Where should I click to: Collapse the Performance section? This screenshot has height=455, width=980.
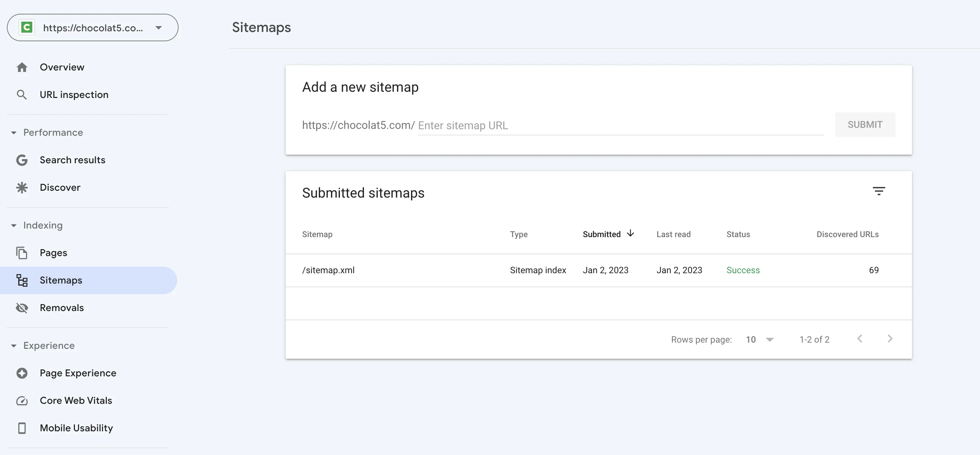14,133
